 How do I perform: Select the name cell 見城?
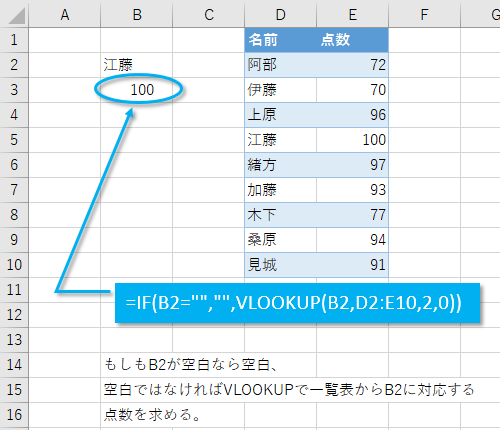coord(281,265)
